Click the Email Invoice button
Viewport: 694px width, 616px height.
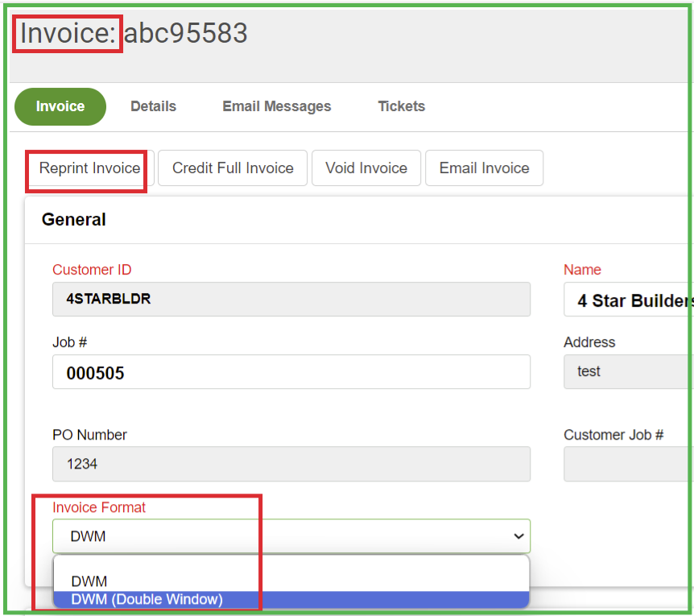[x=484, y=168]
